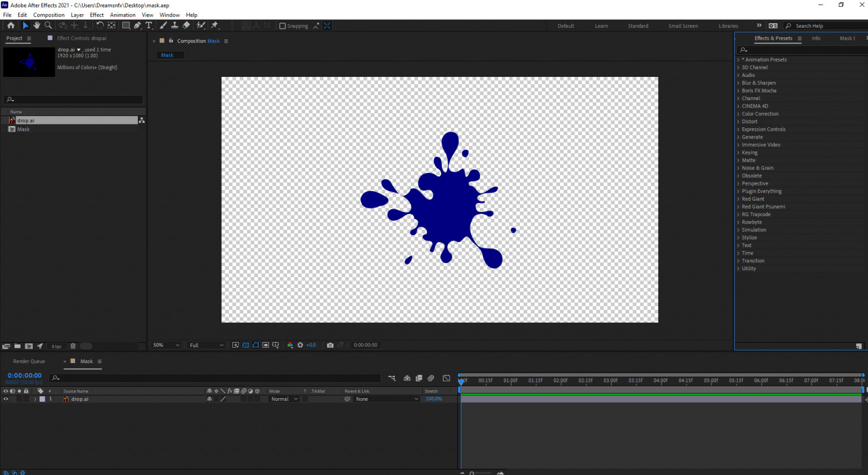868x475 pixels.
Task: Select the Pen tool
Action: (x=137, y=25)
